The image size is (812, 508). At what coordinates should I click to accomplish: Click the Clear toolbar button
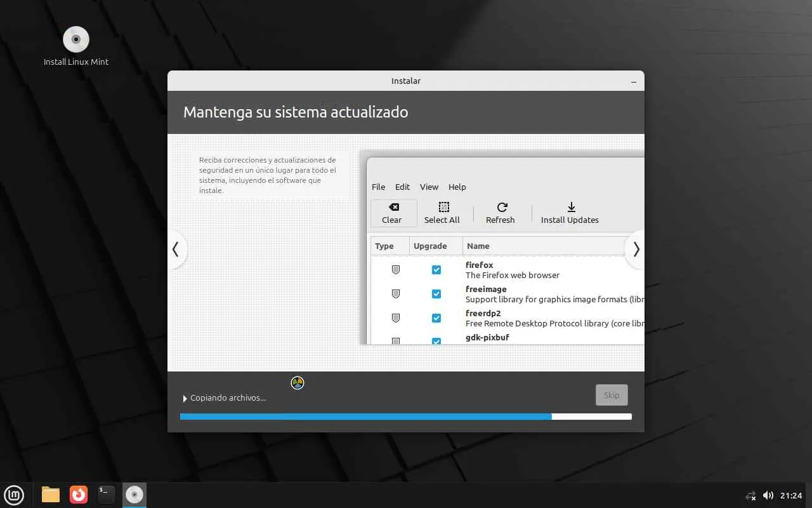(x=393, y=213)
